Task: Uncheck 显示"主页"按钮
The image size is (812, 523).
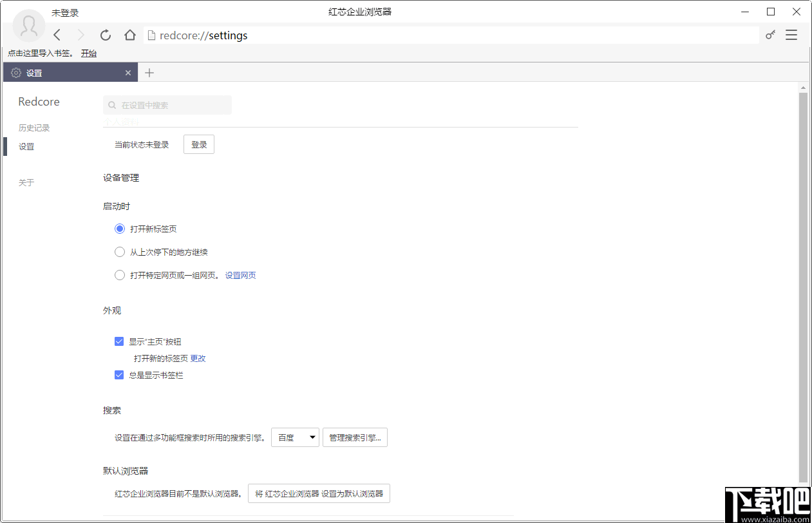Action: (119, 341)
